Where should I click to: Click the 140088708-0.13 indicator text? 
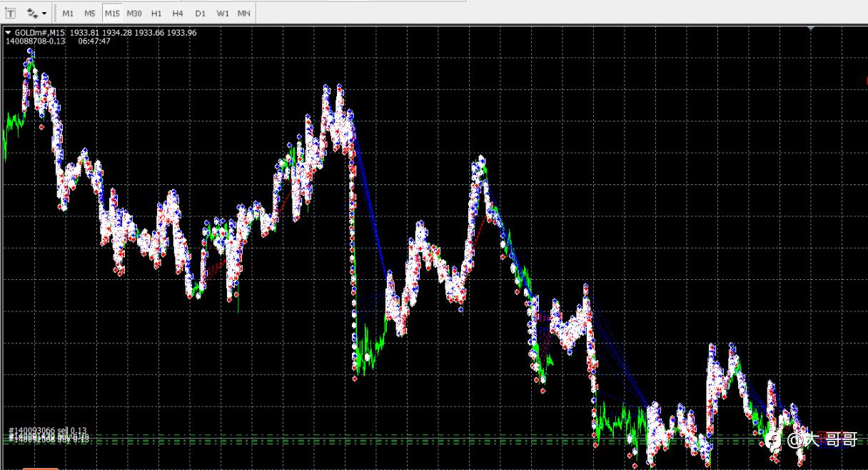[x=36, y=41]
